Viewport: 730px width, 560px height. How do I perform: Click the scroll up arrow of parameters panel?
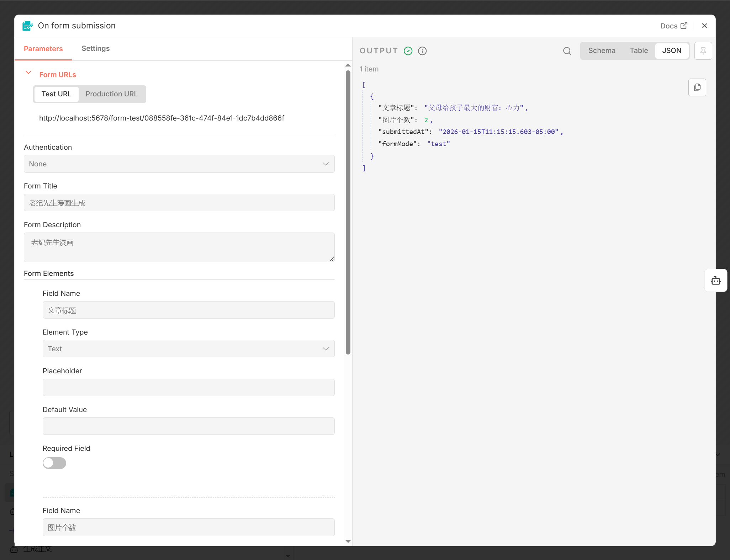click(x=348, y=65)
